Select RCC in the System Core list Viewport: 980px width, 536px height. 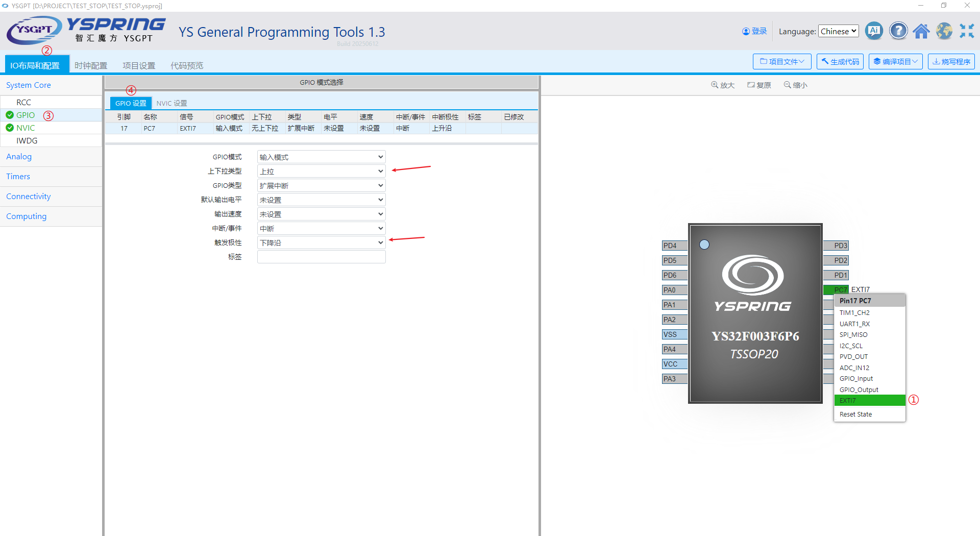[x=51, y=102]
